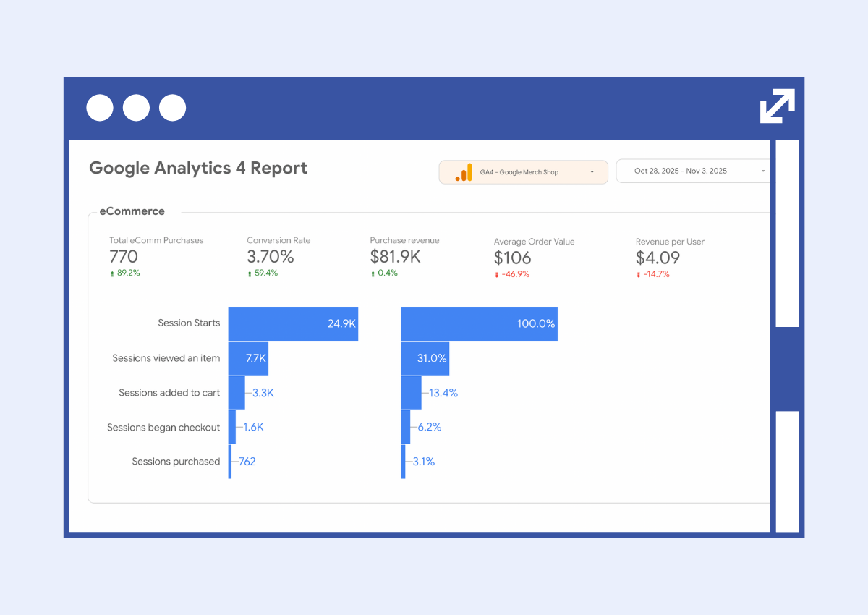Click the GA4 Analytics logo icon
Screen dimensions: 868x615
463,172
